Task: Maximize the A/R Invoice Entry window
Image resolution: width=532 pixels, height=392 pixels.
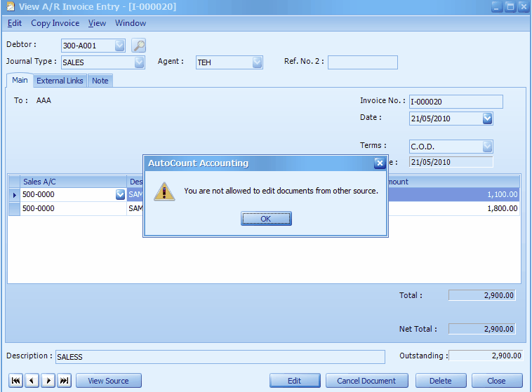Action: pyautogui.click(x=510, y=7)
